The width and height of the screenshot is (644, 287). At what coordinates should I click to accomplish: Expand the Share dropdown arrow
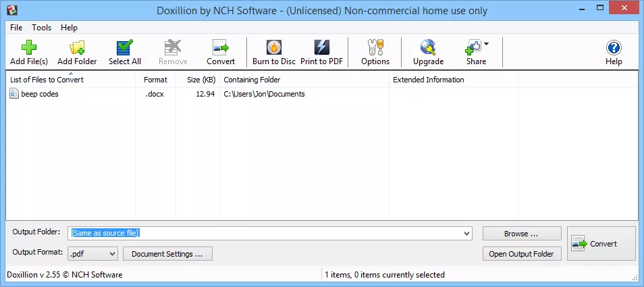486,44
